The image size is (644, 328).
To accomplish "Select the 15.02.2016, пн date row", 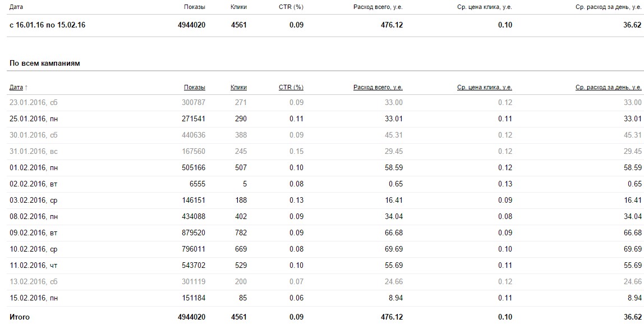I will [x=34, y=298].
